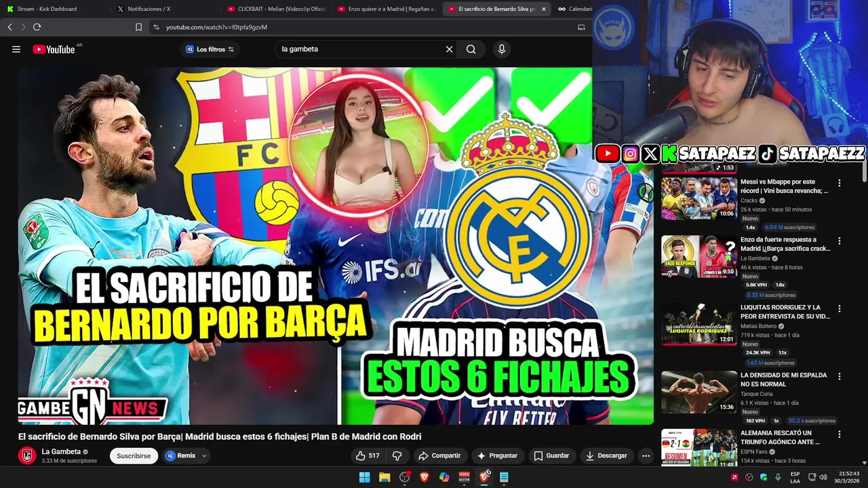Open Matias Bottero channel link
This screenshot has height=488, width=868.
point(758,326)
